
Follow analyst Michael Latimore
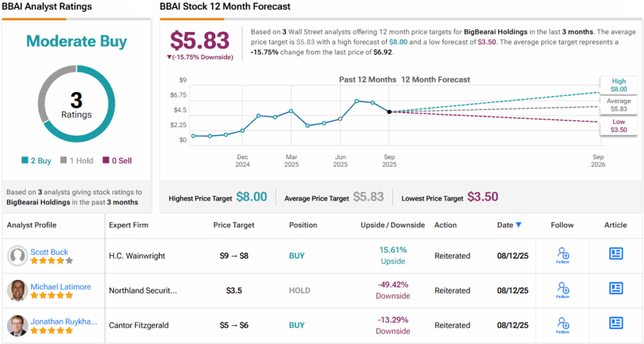(562, 290)
